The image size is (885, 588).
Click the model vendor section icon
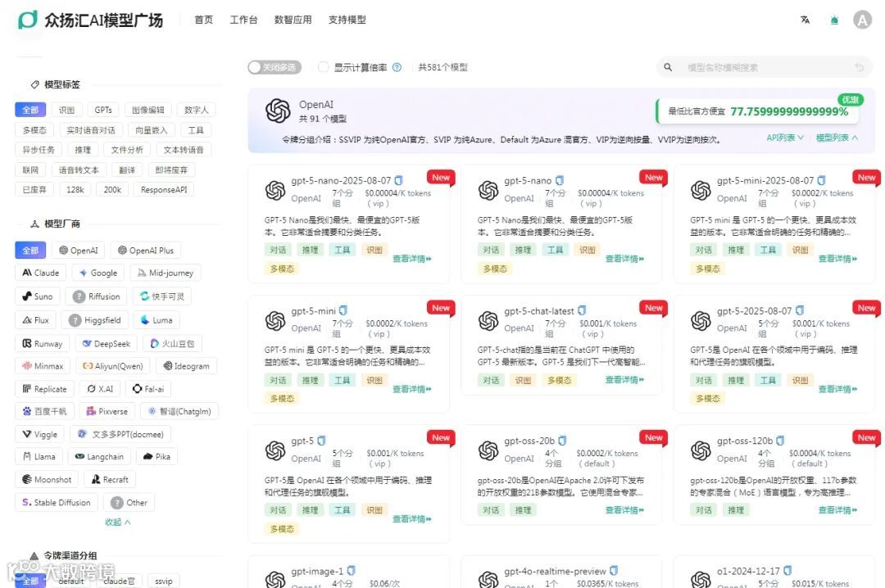[34, 224]
